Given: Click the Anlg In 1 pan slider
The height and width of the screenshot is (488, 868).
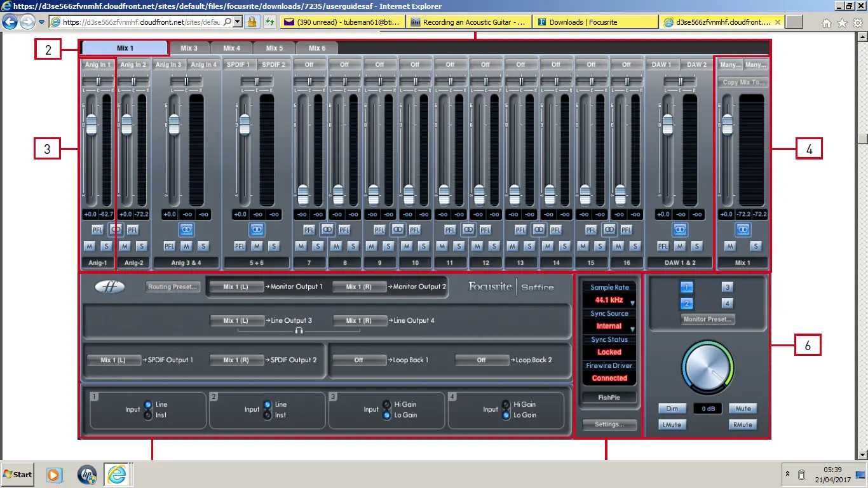Looking at the screenshot, I should [x=98, y=81].
